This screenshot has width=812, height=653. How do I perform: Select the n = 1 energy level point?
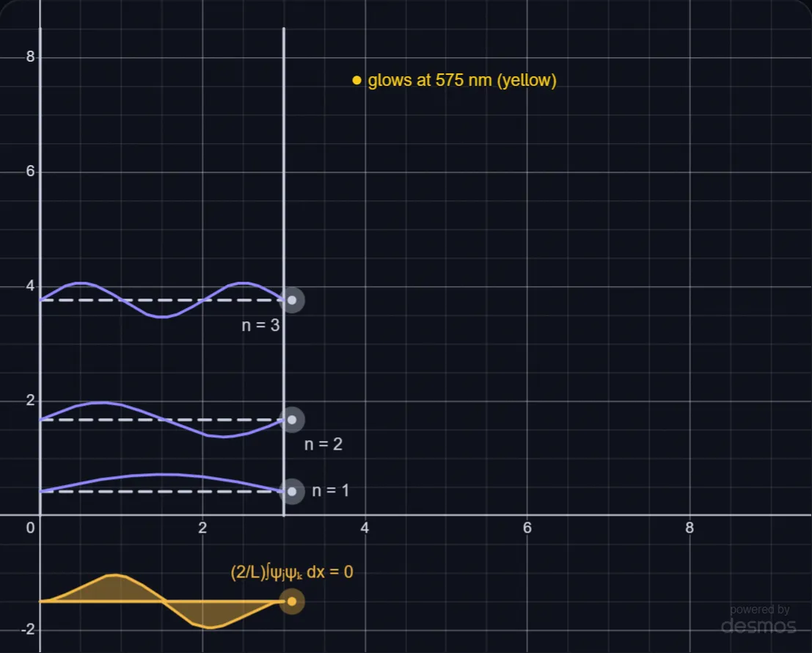[292, 492]
